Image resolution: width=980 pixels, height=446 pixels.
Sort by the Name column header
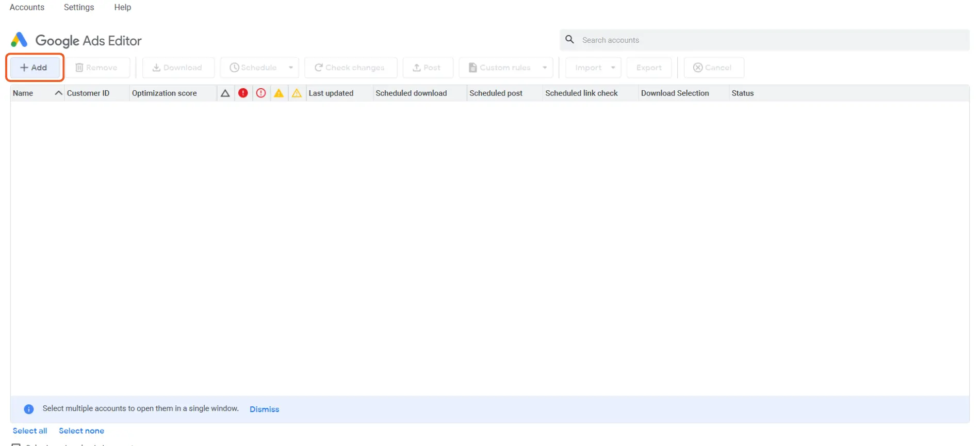click(23, 93)
